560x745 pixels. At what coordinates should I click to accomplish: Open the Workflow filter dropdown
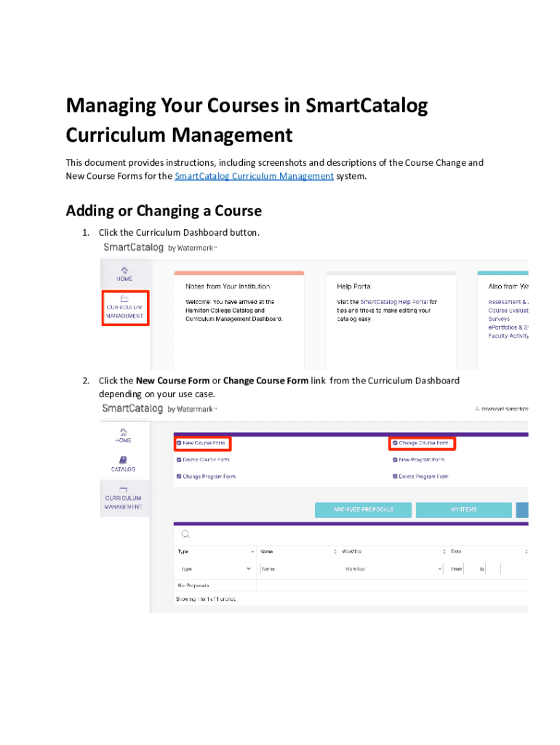[x=393, y=569]
